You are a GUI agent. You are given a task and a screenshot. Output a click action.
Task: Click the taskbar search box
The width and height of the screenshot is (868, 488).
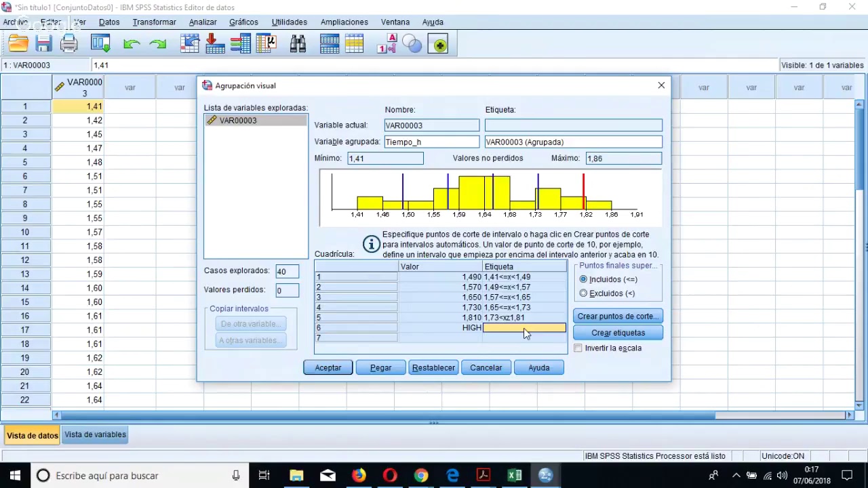tap(140, 476)
